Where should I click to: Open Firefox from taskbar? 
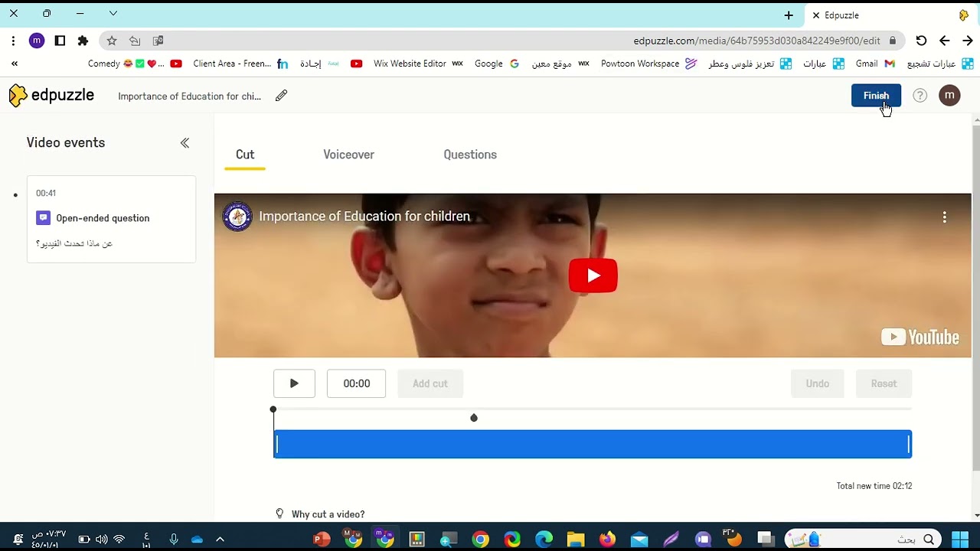[607, 540]
